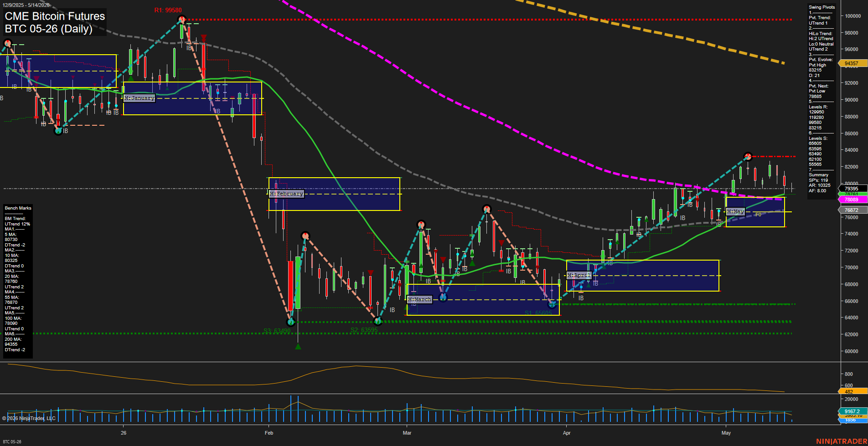Click the CME Bitcoin Futures chart title

pos(55,16)
